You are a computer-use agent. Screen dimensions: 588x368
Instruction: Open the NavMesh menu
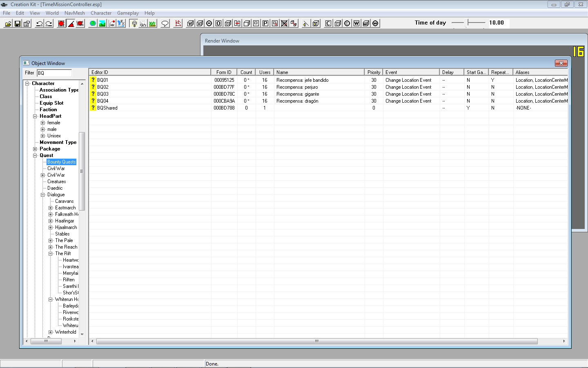75,13
